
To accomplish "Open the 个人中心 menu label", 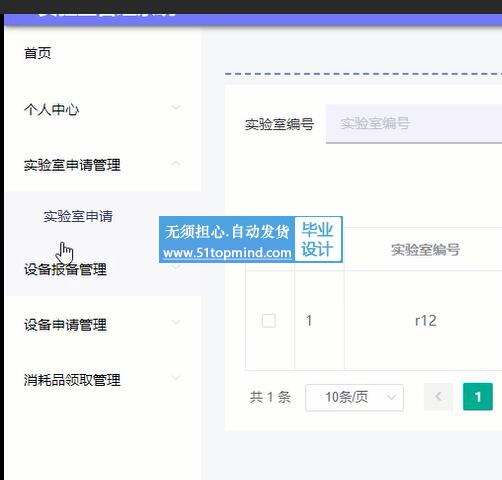I will pyautogui.click(x=51, y=110).
